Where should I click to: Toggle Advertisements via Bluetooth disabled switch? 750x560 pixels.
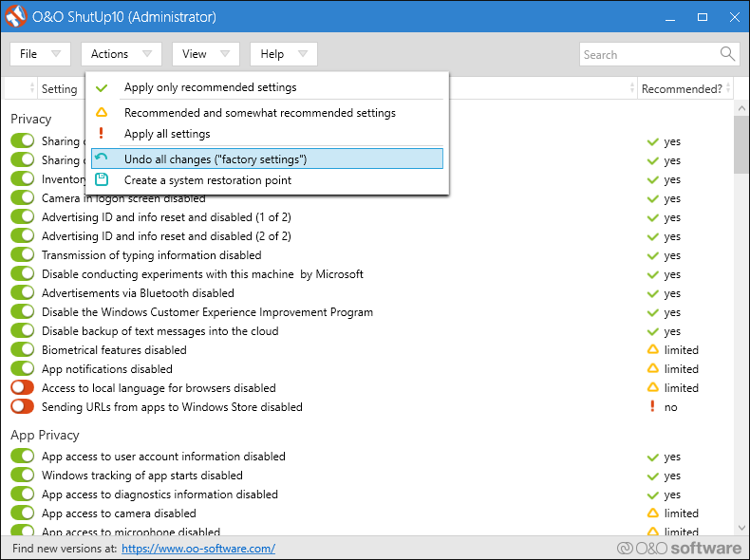22,292
